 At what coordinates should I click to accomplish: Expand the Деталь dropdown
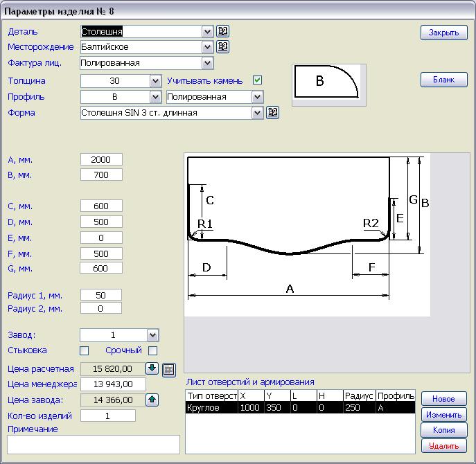click(x=207, y=32)
